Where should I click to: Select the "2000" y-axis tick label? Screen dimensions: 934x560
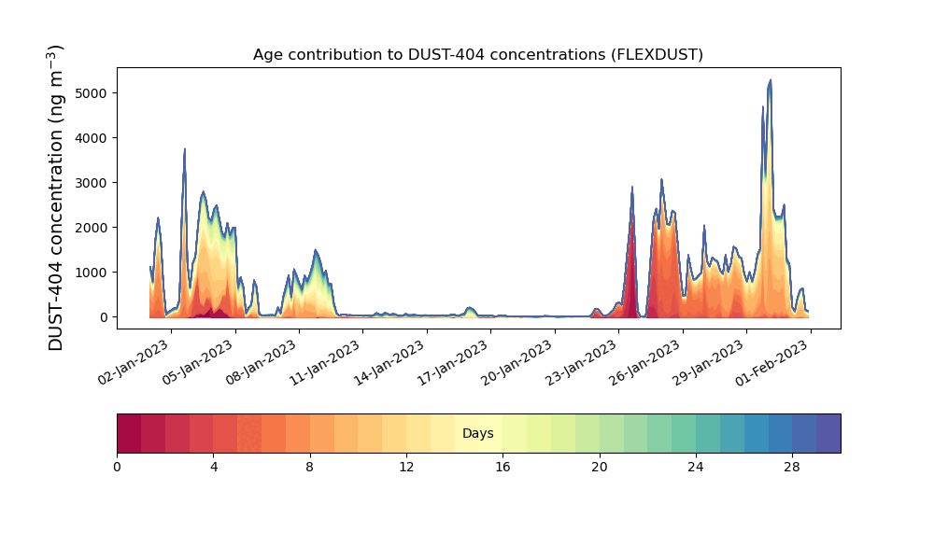[x=92, y=228]
